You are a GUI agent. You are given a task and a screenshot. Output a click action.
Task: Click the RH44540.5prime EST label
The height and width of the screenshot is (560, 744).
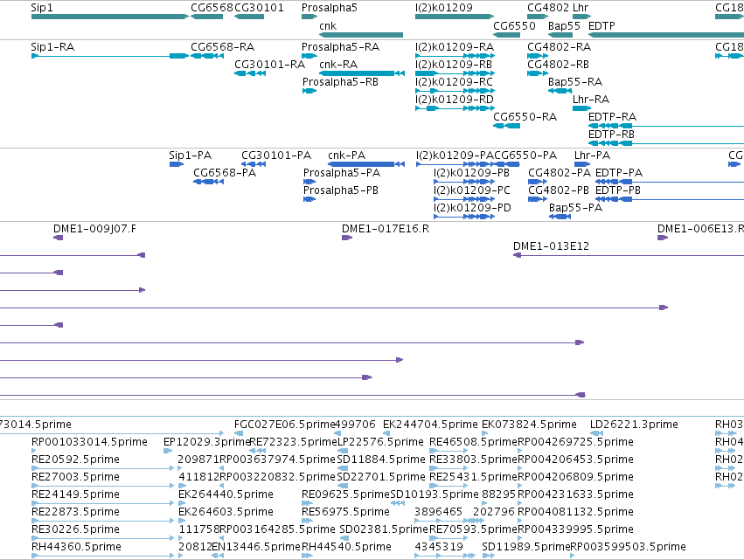point(347,547)
